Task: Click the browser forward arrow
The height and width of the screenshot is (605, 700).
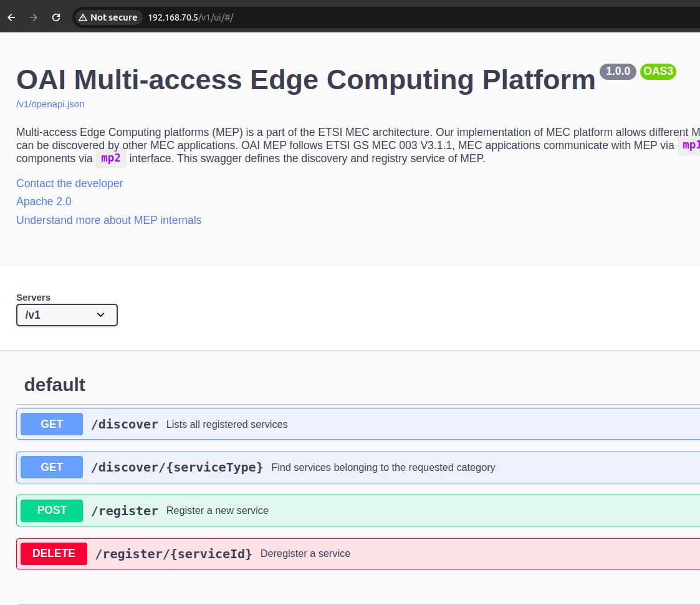Action: [x=34, y=17]
